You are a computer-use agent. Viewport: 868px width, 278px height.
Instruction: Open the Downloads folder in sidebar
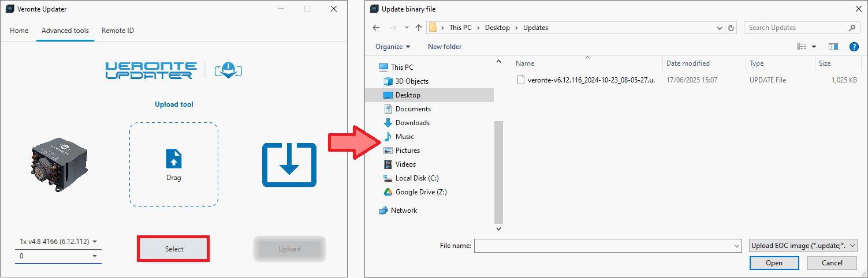coord(412,123)
